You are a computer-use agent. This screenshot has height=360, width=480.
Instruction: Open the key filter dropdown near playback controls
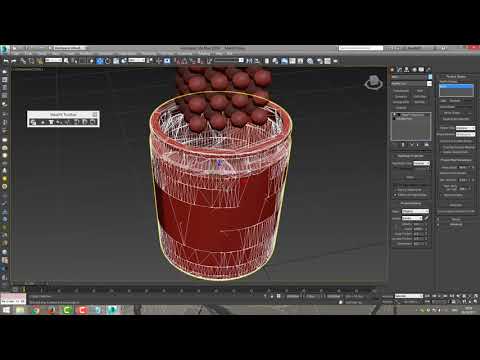[409, 296]
